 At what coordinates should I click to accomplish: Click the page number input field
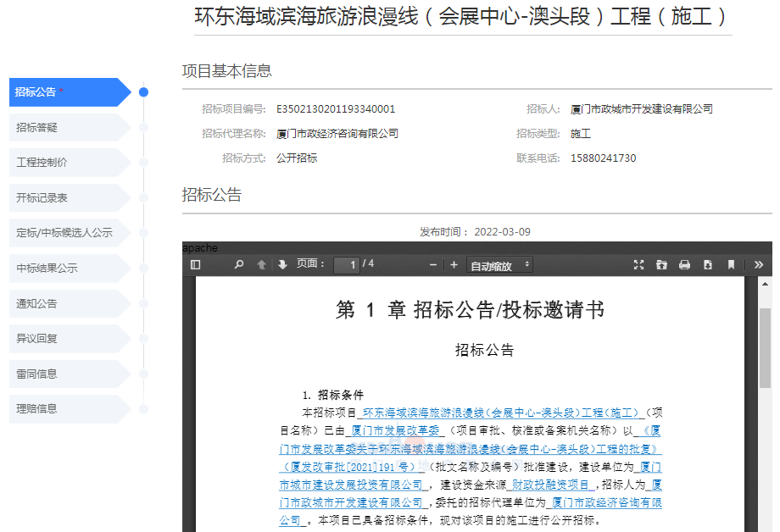point(346,265)
